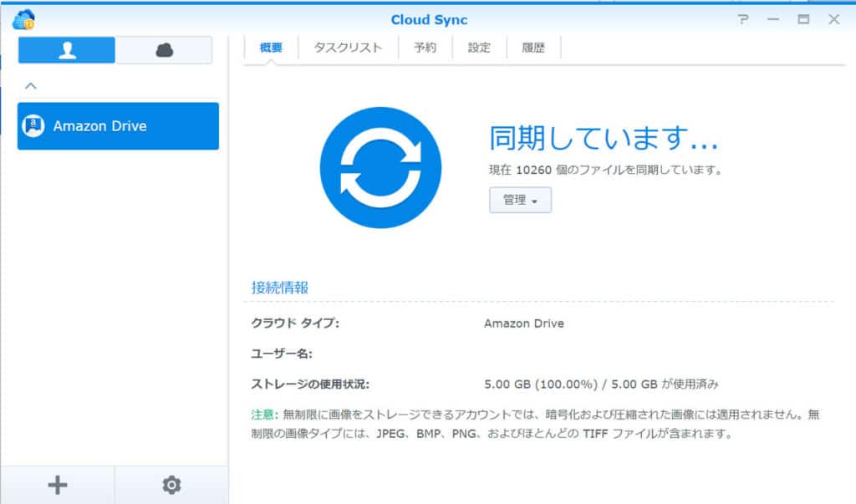
Task: Switch to the 予約 tab
Action: [x=425, y=48]
